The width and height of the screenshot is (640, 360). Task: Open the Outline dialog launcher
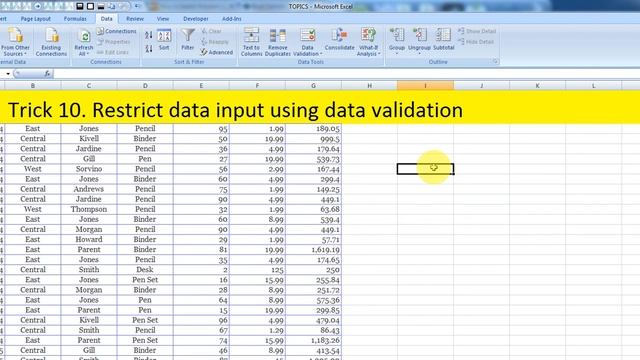(x=495, y=62)
